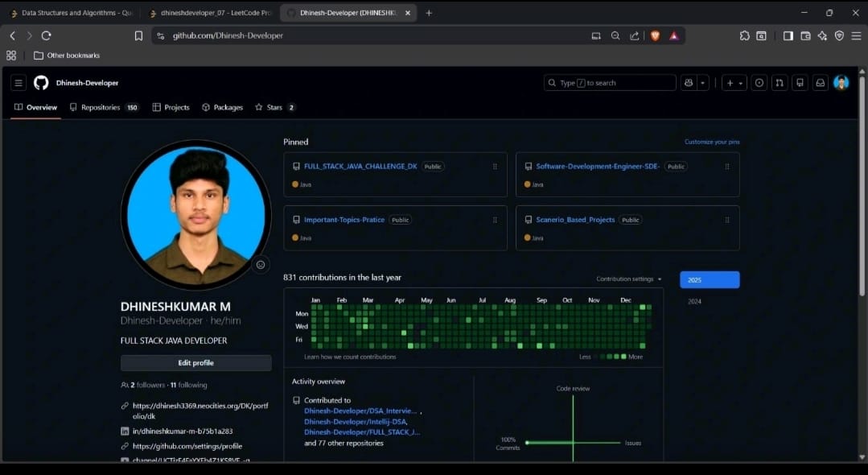
Task: Click the smiley status badge on avatar
Action: (x=260, y=264)
